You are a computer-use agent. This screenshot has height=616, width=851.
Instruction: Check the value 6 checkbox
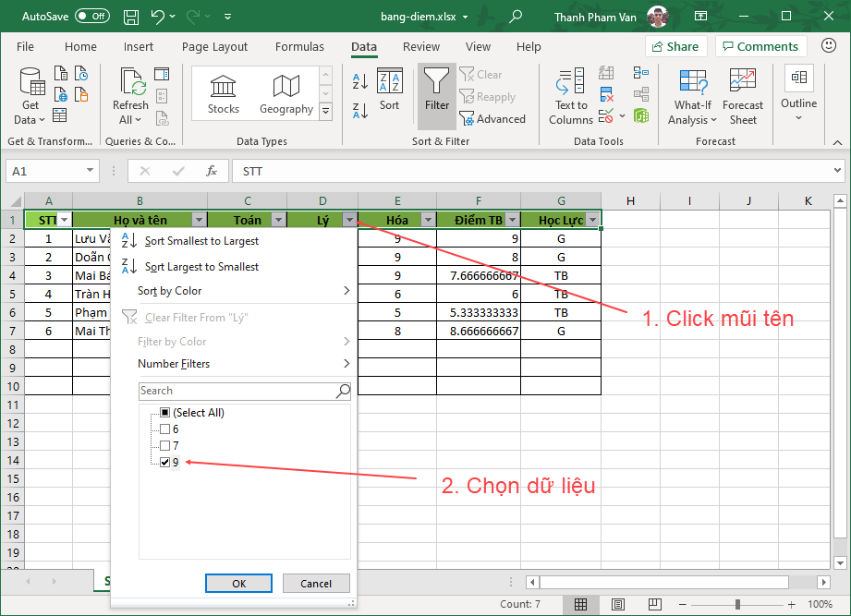165,429
